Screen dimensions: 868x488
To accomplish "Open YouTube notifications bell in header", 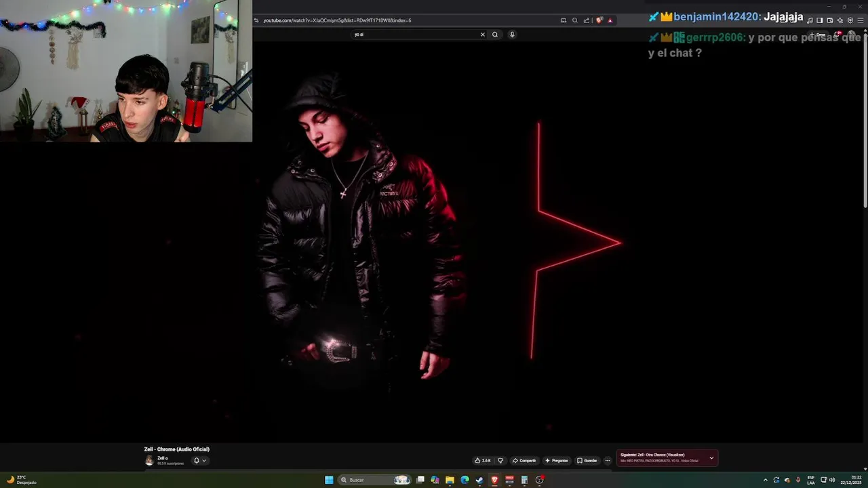I will click(x=838, y=34).
